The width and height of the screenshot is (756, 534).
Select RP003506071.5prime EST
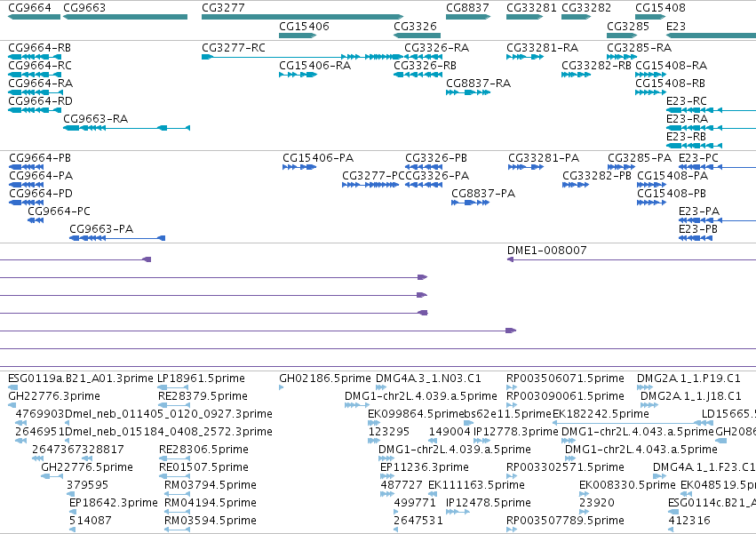click(x=565, y=379)
